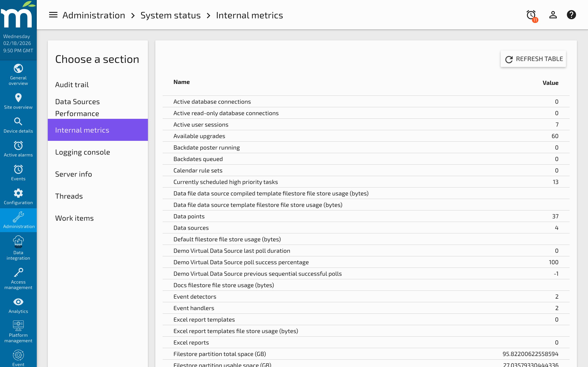The height and width of the screenshot is (367, 588).
Task: Go to System status via breadcrumb
Action: [171, 15]
